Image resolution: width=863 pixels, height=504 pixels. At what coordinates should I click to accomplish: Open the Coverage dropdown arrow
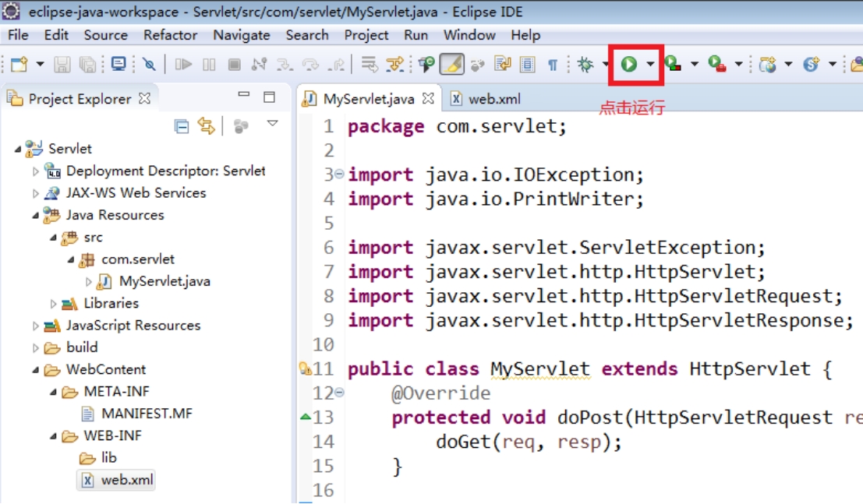click(695, 65)
